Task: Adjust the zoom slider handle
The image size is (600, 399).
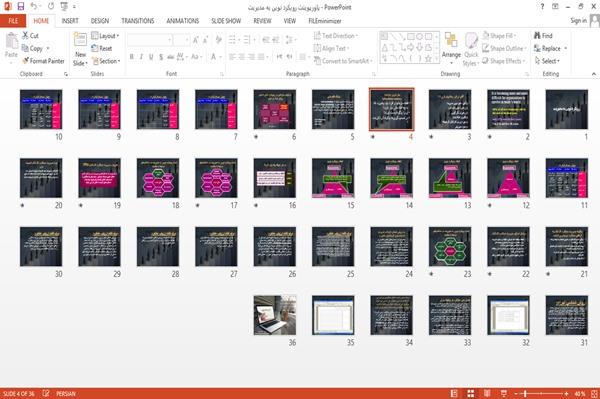Action: 525,393
